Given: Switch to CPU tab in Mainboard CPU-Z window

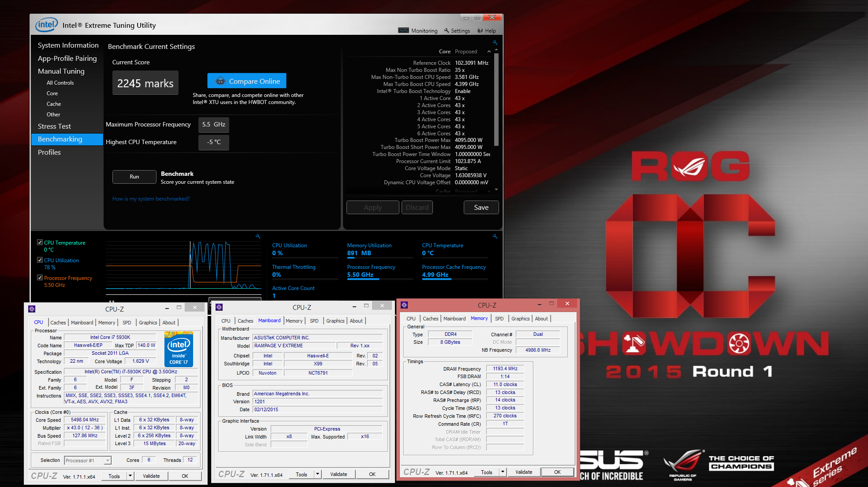Looking at the screenshot, I should click(x=226, y=320).
